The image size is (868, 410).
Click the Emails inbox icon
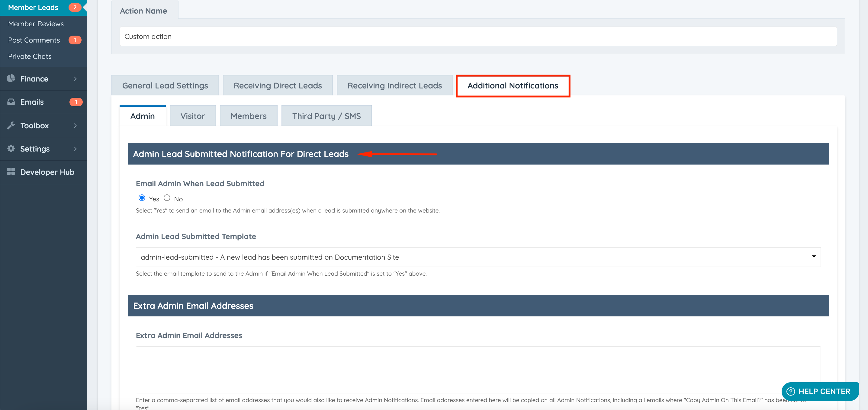pyautogui.click(x=11, y=102)
